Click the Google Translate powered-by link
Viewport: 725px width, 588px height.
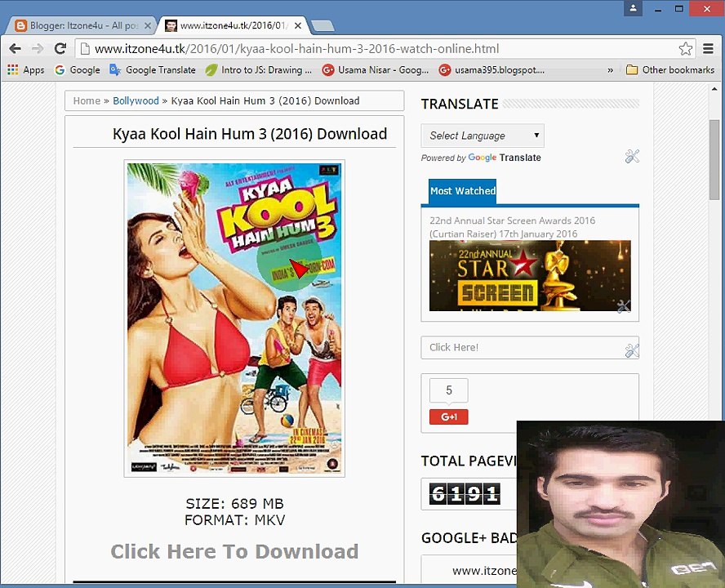(x=505, y=158)
